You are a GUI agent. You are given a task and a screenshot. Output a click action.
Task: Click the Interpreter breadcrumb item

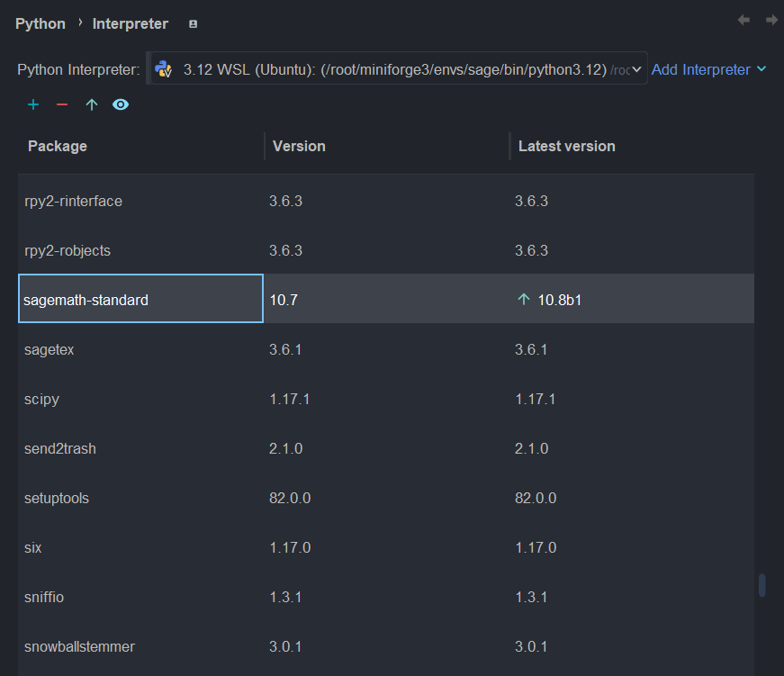(130, 24)
